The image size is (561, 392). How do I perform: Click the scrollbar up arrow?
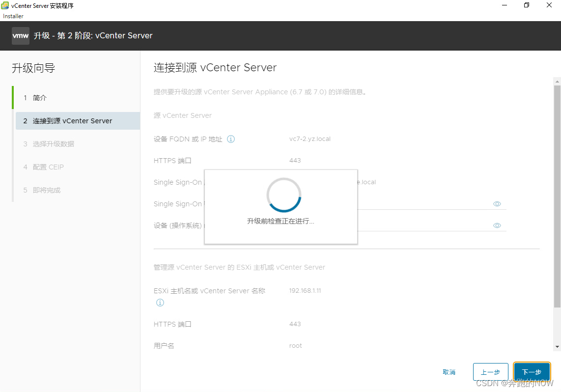pos(557,81)
